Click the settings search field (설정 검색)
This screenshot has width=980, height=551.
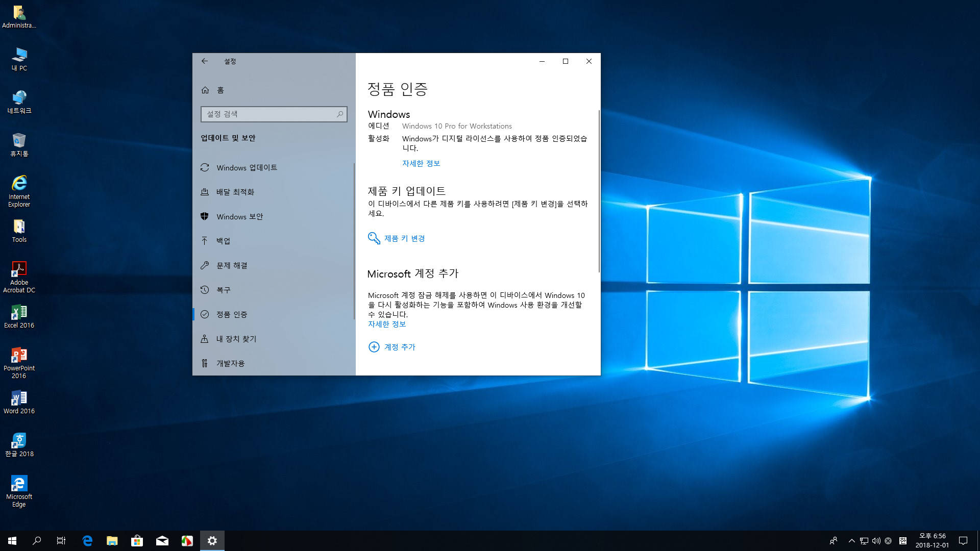274,114
